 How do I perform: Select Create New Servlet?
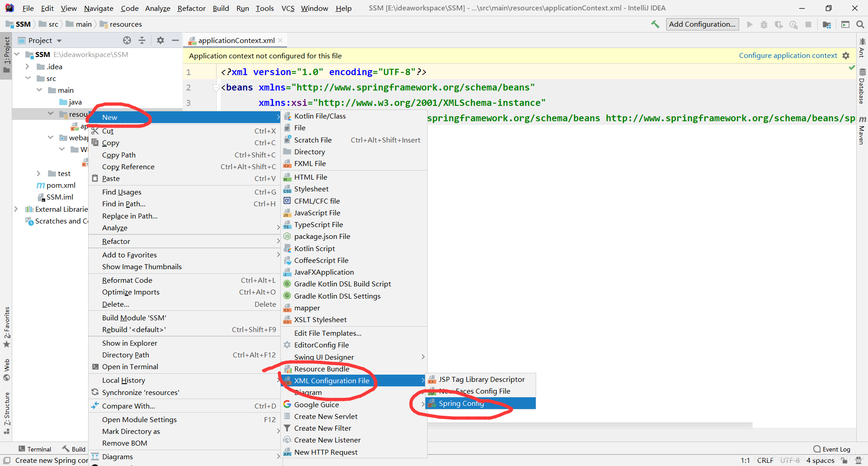pyautogui.click(x=354, y=416)
